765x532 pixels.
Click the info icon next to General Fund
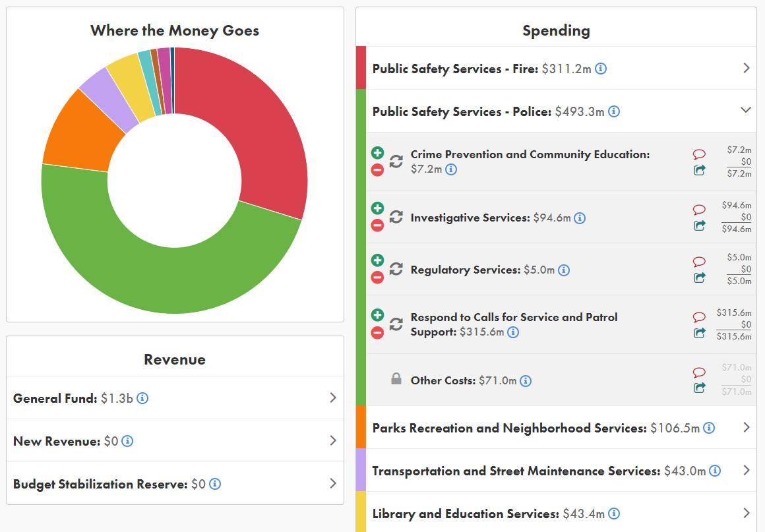click(142, 398)
